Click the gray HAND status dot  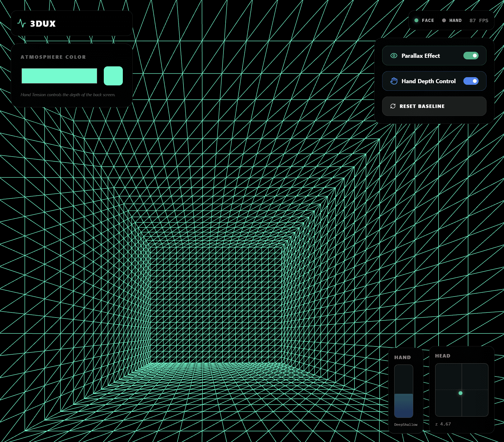444,20
